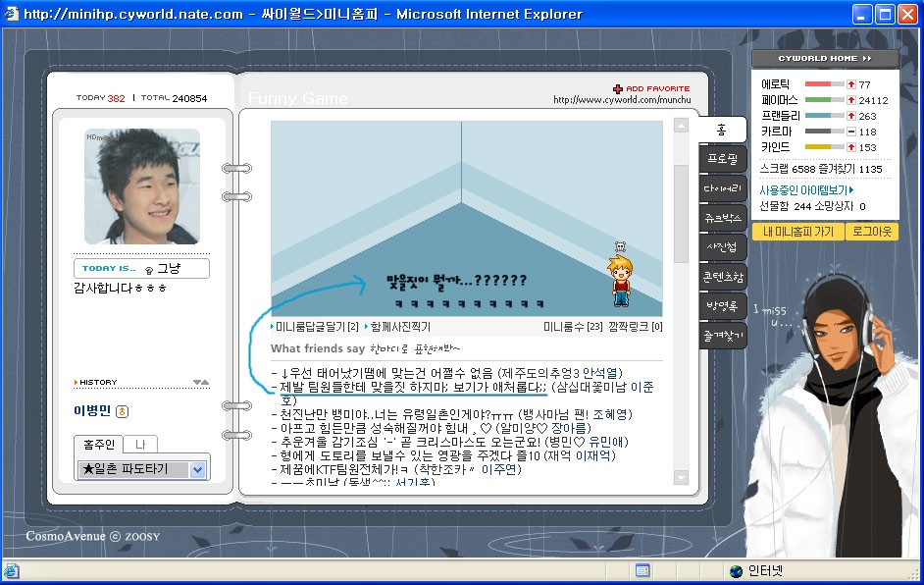
Task: Click the 에로틱 red progress bar
Action: click(x=824, y=84)
